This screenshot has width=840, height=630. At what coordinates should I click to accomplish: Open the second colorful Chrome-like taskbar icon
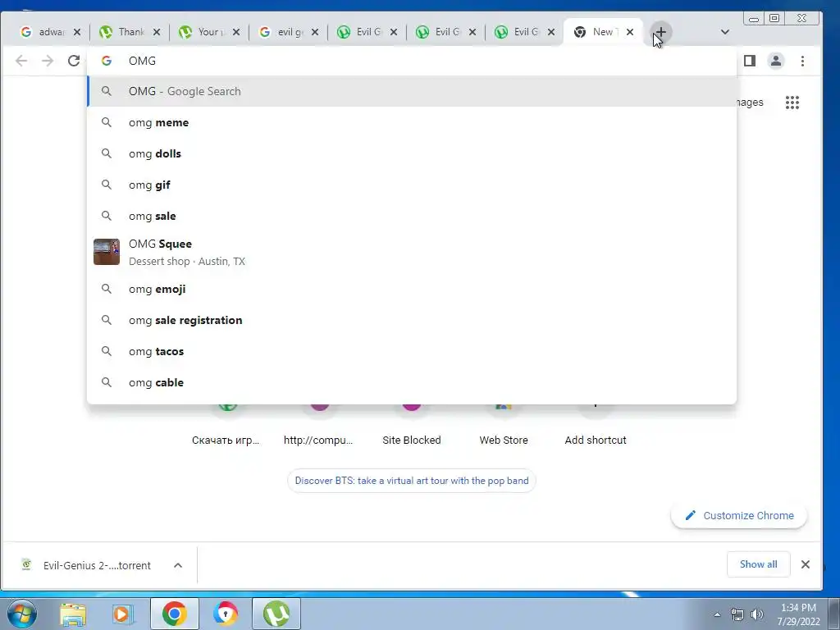[x=225, y=614]
